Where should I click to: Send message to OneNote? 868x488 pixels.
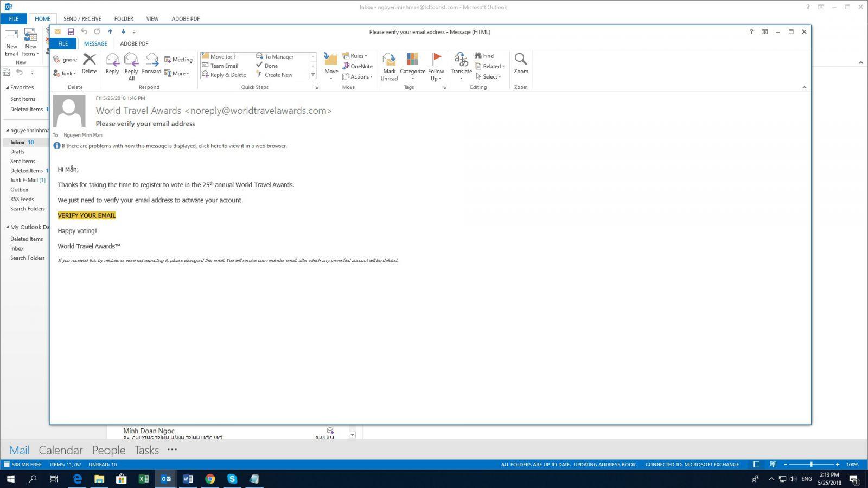358,66
